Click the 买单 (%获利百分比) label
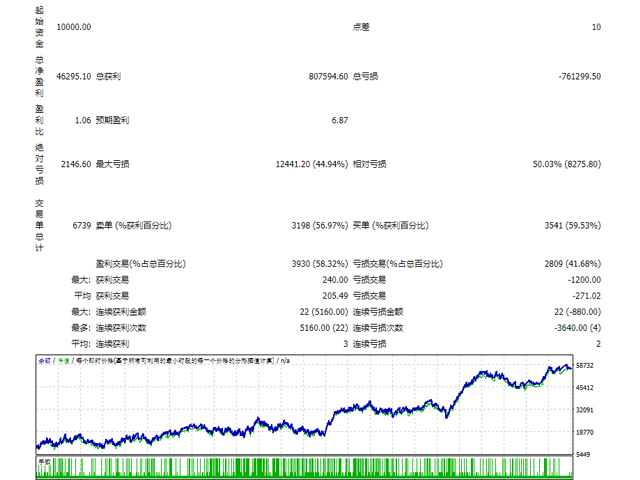The width and height of the screenshot is (640, 480). (391, 226)
